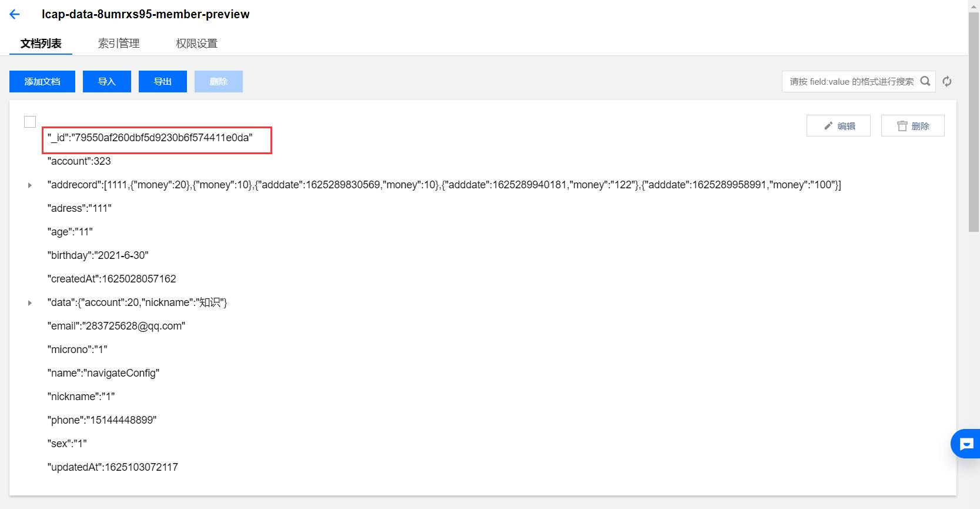Select the "createdAt":1625028057162 line
The height and width of the screenshot is (509, 980).
pos(112,279)
